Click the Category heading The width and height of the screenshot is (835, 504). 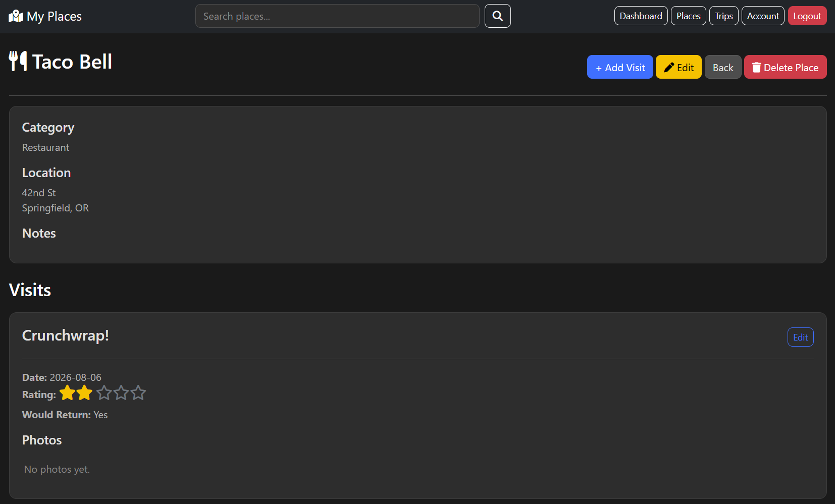48,128
